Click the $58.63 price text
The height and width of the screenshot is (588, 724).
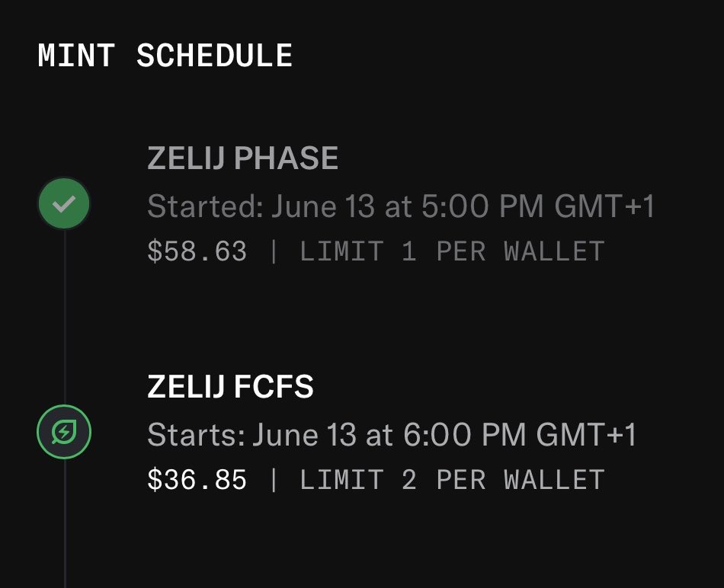point(197,251)
